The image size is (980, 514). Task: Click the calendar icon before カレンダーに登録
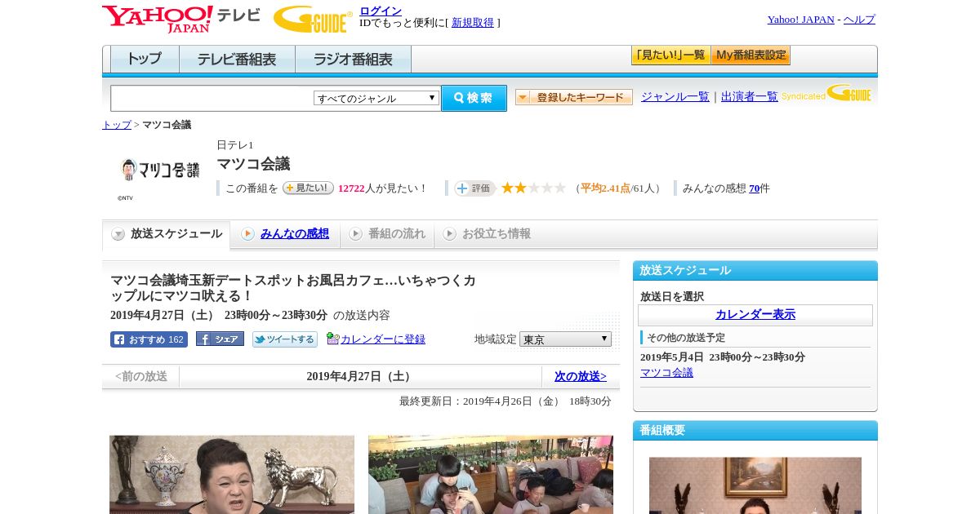(x=332, y=339)
